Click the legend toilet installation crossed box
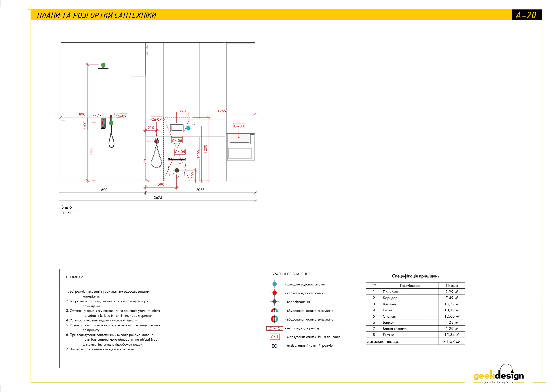 pyautogui.click(x=274, y=328)
